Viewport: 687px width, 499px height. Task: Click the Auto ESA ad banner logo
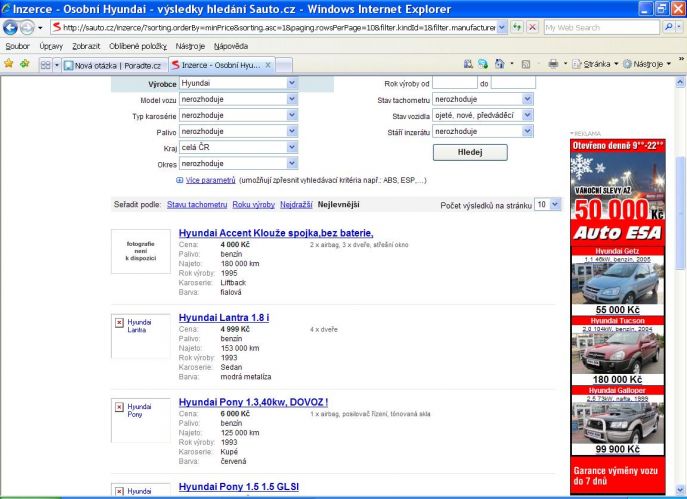[x=617, y=233]
